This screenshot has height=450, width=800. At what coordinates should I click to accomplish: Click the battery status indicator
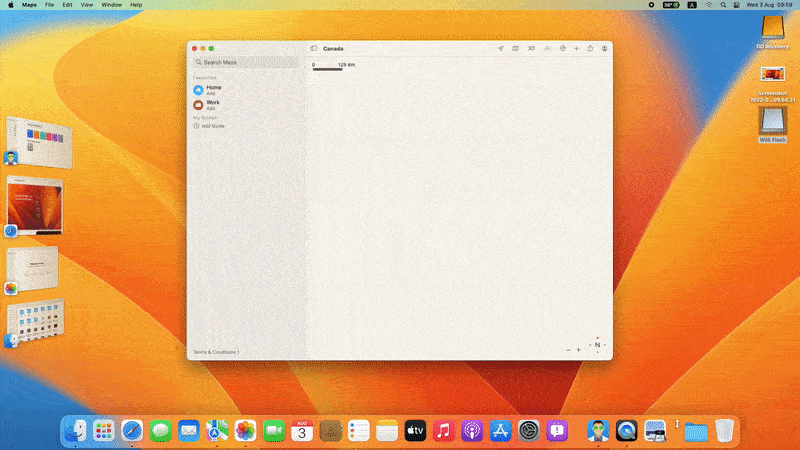pyautogui.click(x=671, y=5)
